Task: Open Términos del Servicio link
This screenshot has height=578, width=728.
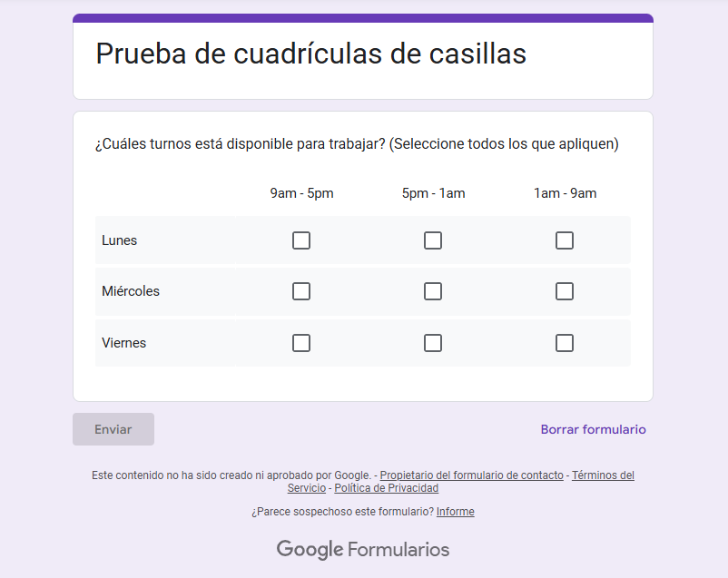Action: (x=603, y=475)
